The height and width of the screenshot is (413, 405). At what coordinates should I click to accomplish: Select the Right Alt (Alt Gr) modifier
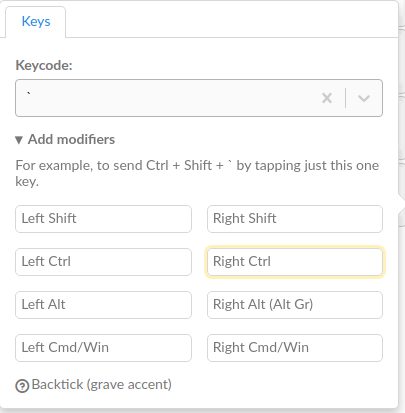(295, 305)
